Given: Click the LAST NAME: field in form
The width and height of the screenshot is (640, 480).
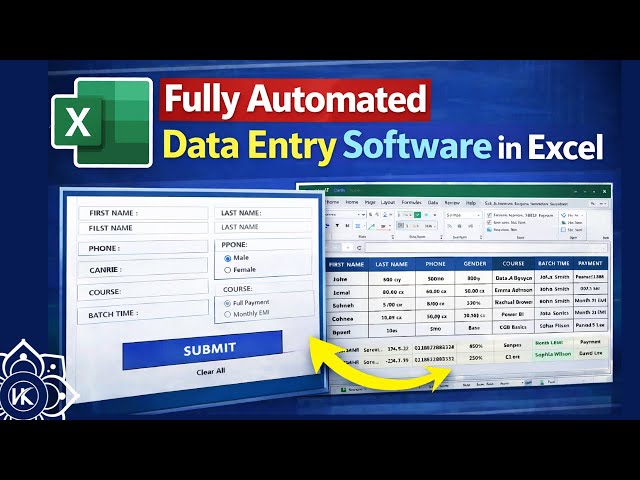Looking at the screenshot, I should 263,213.
